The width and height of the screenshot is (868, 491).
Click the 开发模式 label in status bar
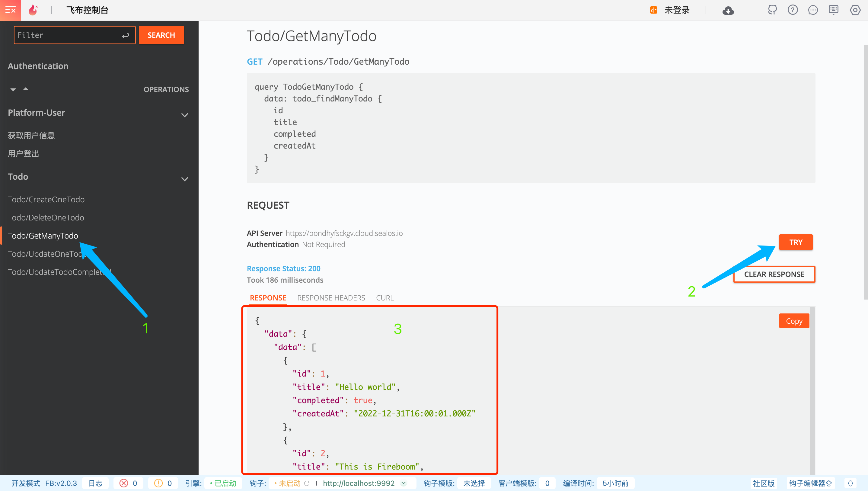tap(26, 483)
